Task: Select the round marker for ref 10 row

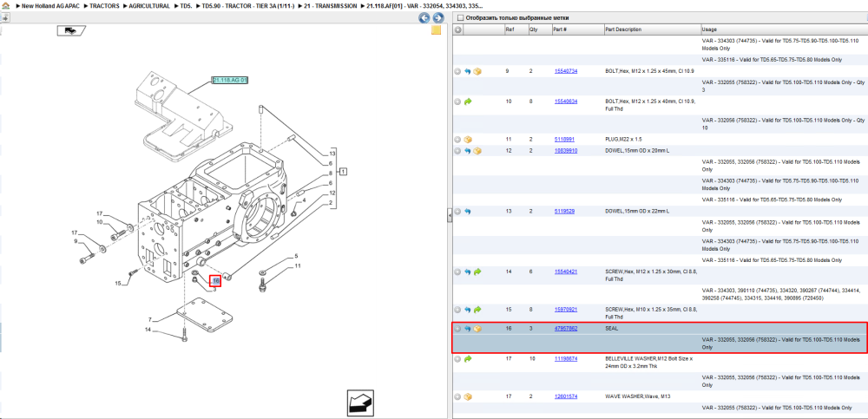Action: point(457,101)
